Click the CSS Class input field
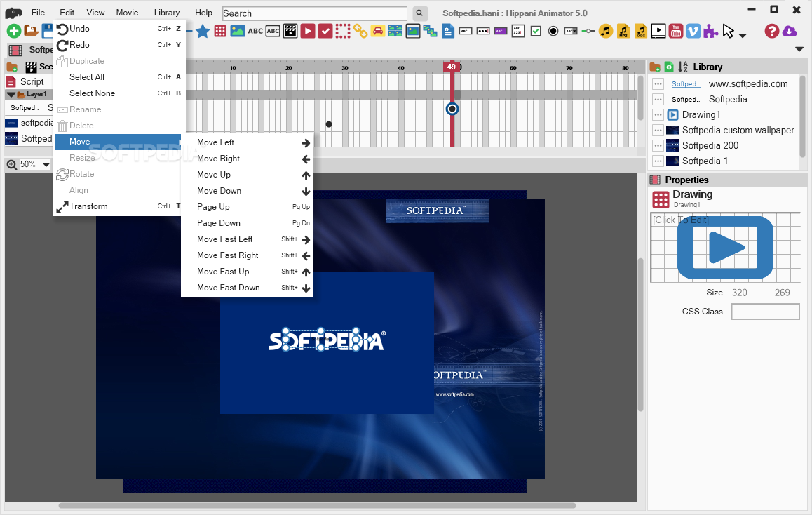The height and width of the screenshot is (515, 812). tap(765, 312)
